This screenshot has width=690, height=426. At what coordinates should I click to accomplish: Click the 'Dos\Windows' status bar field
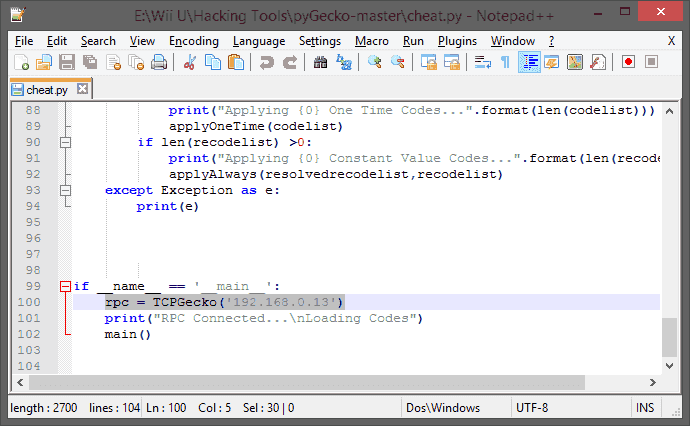coord(443,408)
